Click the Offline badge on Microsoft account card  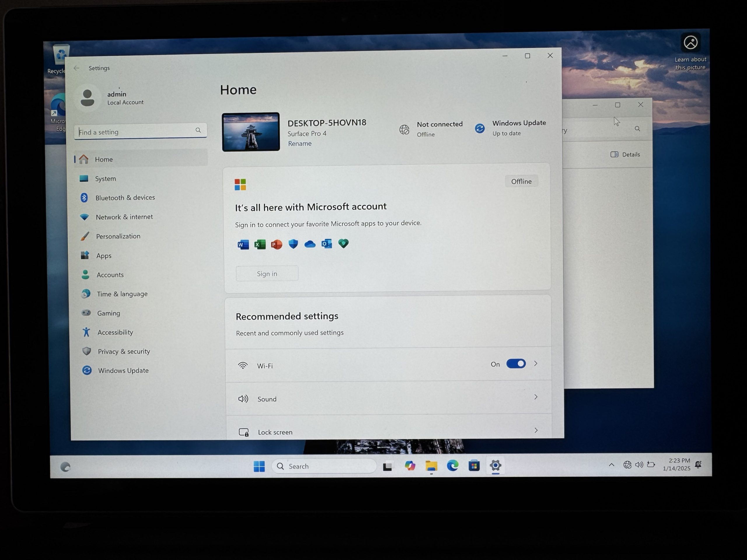click(x=521, y=182)
